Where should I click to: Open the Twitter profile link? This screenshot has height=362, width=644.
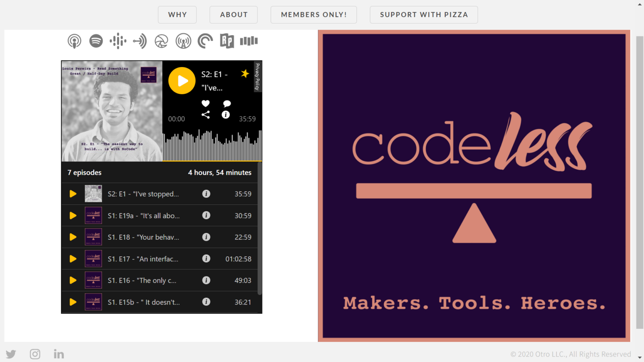pos(11,354)
